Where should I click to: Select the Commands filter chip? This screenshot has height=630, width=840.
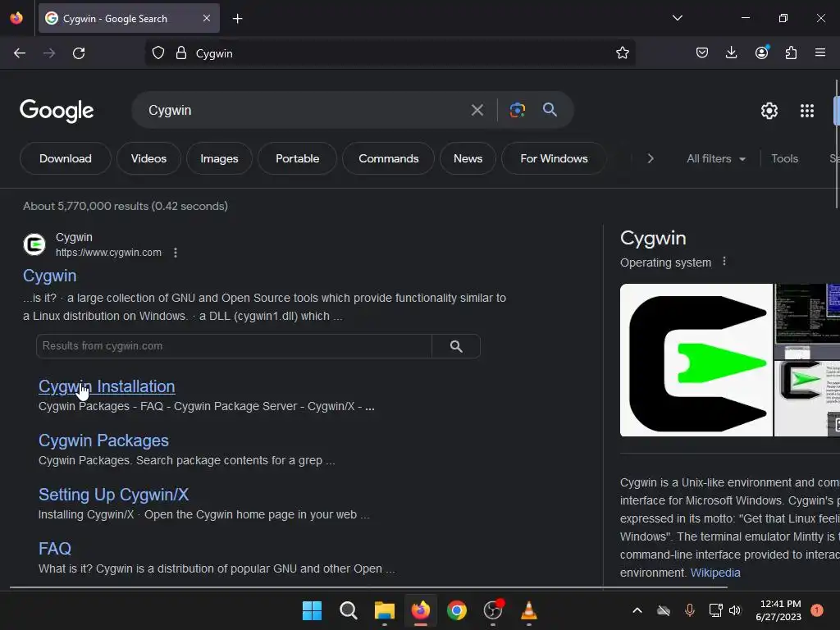pyautogui.click(x=388, y=158)
